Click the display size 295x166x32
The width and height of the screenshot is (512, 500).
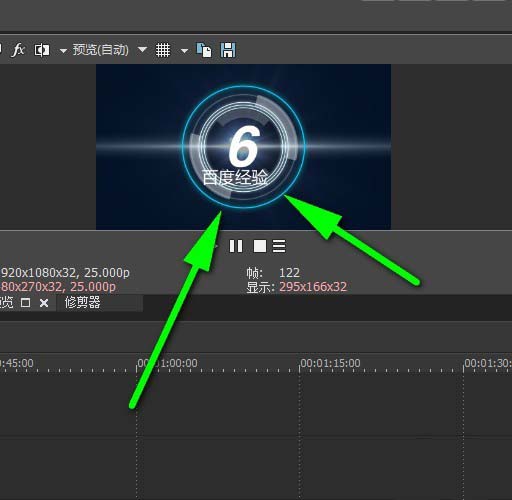(313, 287)
